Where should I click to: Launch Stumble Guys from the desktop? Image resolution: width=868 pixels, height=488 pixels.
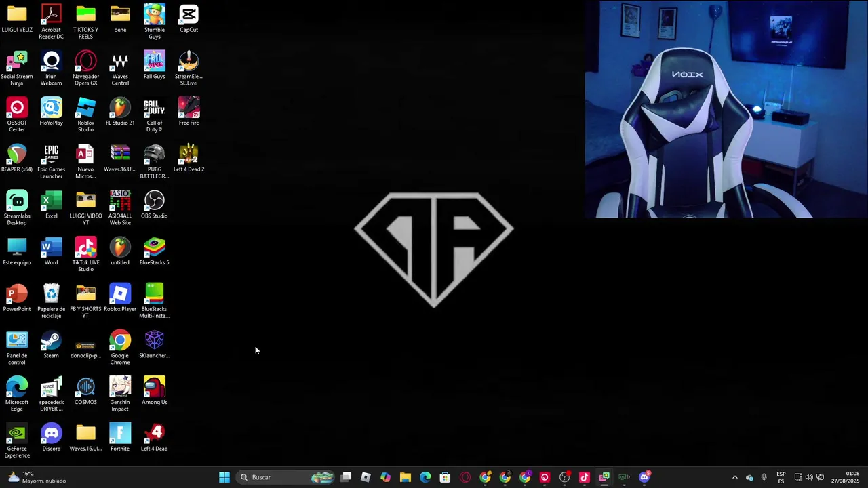154,22
